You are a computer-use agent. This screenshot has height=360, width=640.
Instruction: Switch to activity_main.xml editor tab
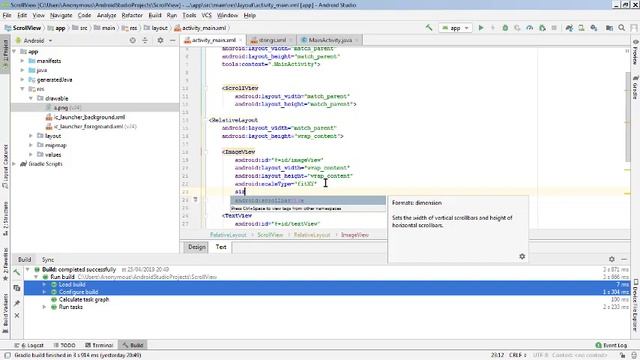214,40
